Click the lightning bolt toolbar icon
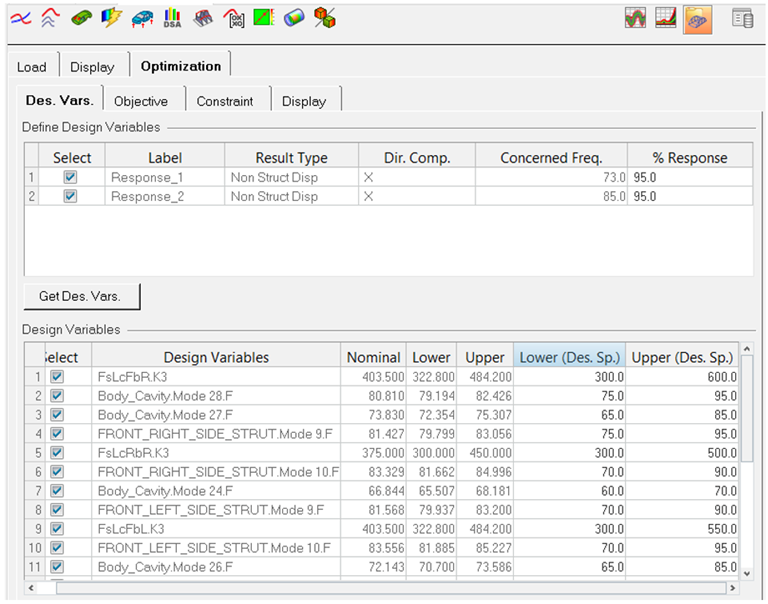This screenshot has width=768, height=604. [x=112, y=17]
